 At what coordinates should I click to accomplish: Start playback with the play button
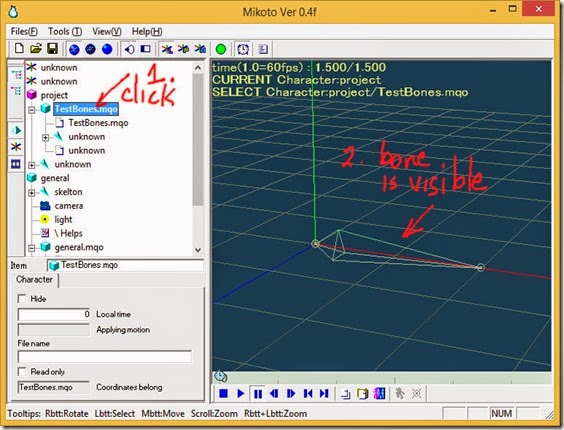tap(241, 394)
